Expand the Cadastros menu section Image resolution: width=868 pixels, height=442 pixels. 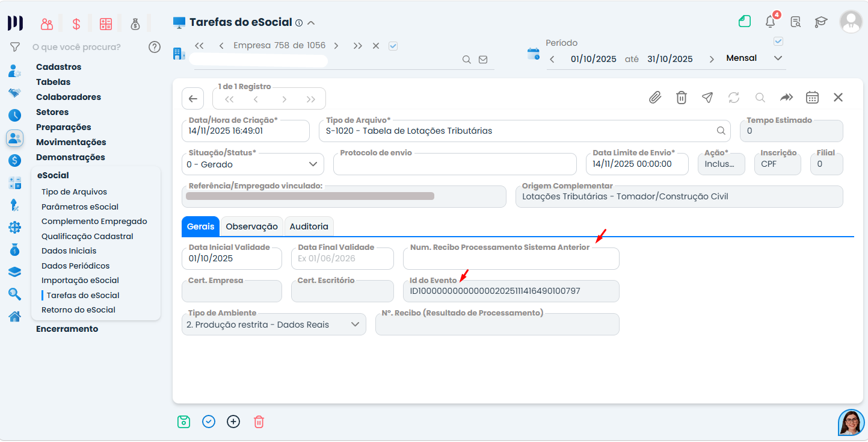[x=58, y=67]
